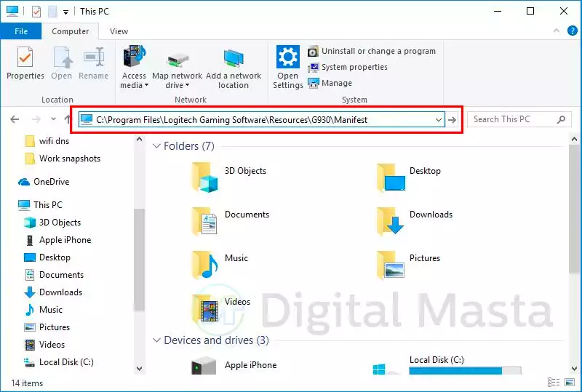Open the File menu tab
The image size is (582, 392).
click(21, 31)
